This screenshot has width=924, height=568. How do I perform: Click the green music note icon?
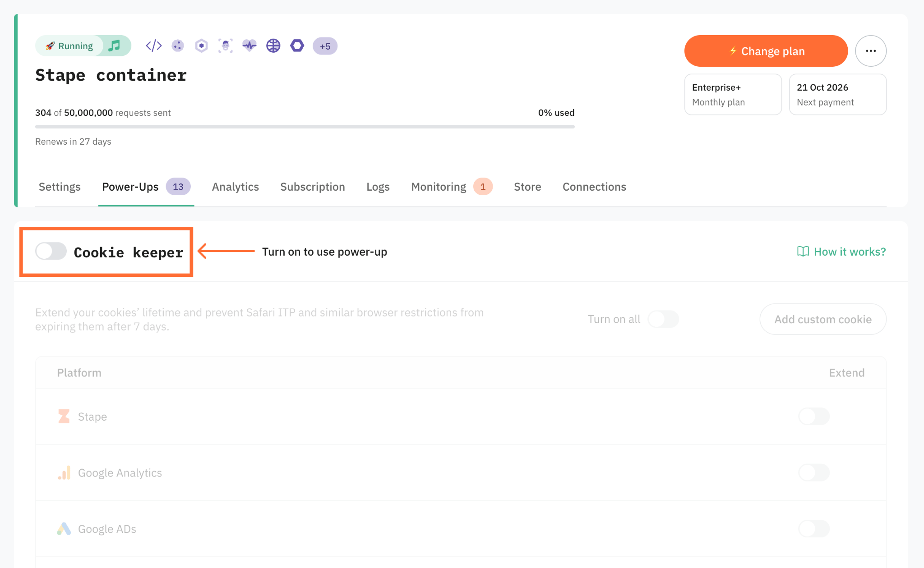point(115,46)
